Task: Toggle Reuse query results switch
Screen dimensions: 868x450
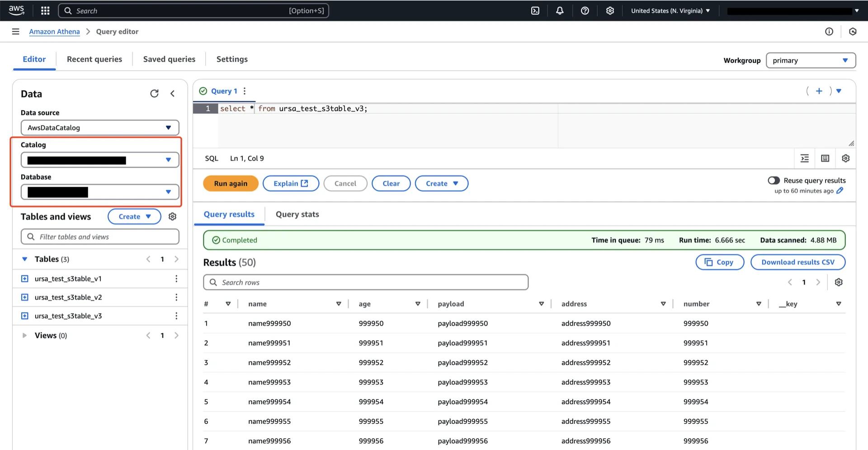Action: tap(774, 180)
